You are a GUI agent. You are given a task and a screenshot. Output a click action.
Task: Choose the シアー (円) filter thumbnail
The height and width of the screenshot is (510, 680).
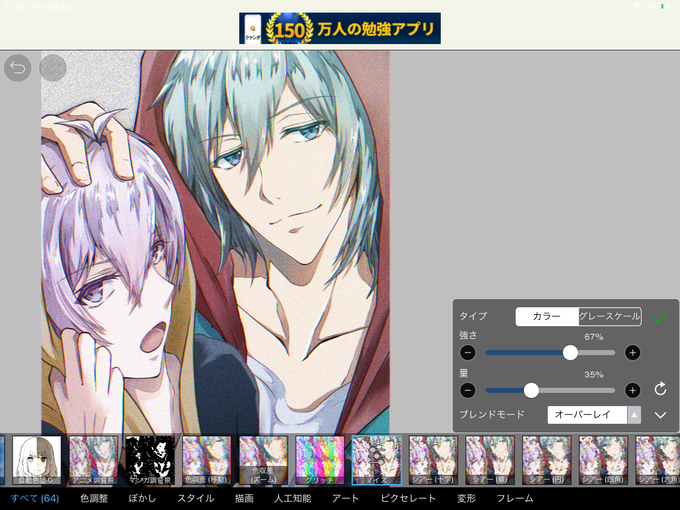pos(546,460)
